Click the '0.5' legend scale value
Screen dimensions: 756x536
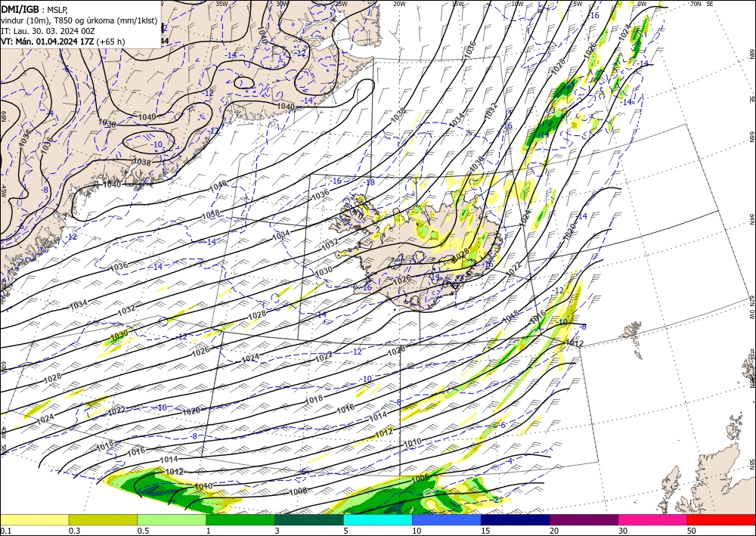pos(143,531)
